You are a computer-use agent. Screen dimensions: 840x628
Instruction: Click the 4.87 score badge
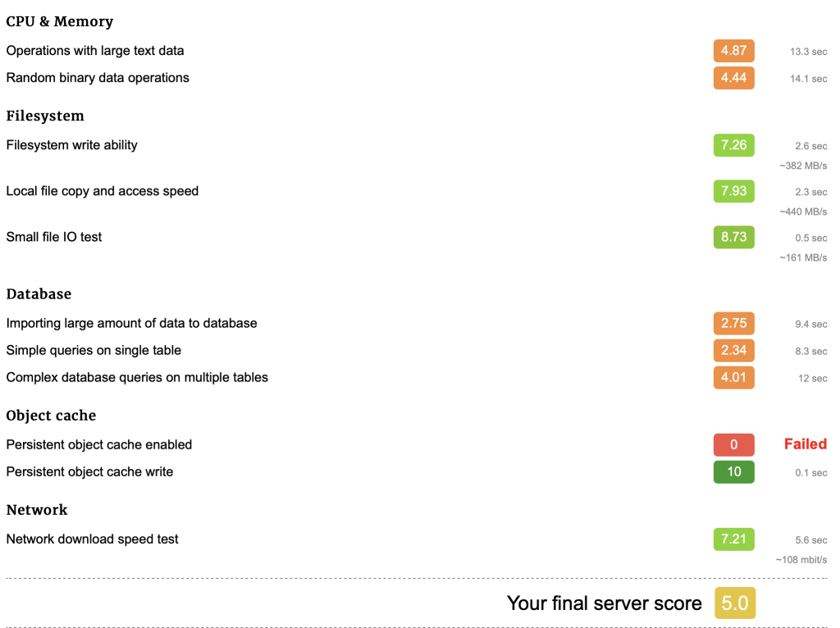point(733,51)
